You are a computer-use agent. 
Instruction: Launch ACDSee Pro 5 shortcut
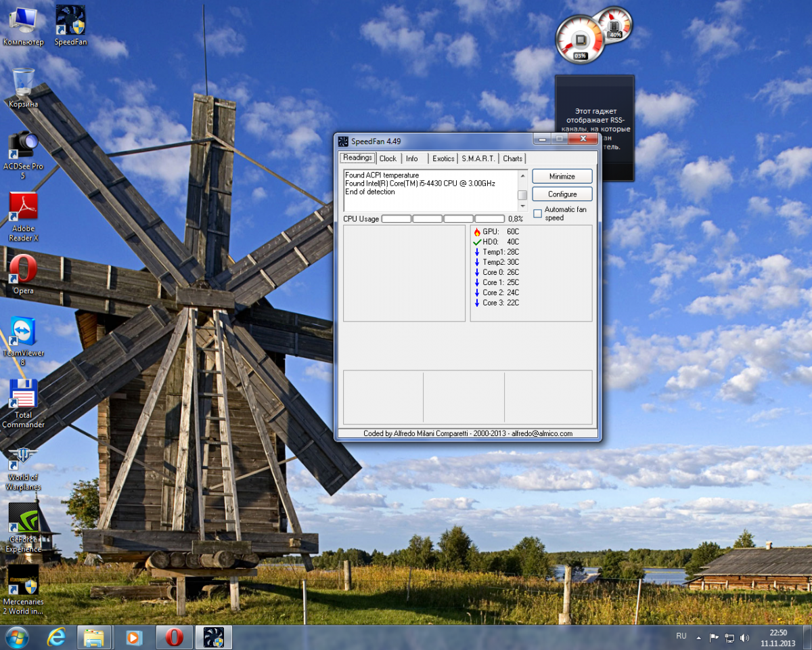[23, 155]
